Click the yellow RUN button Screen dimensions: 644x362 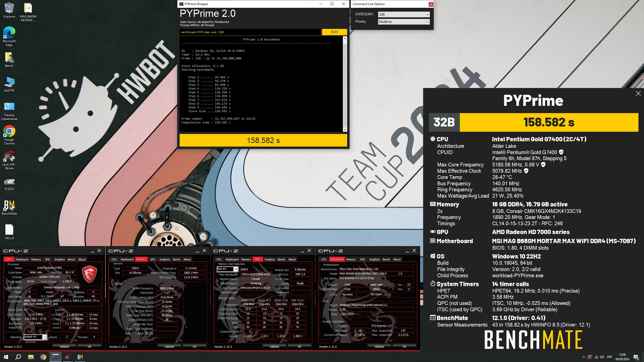[x=334, y=32]
